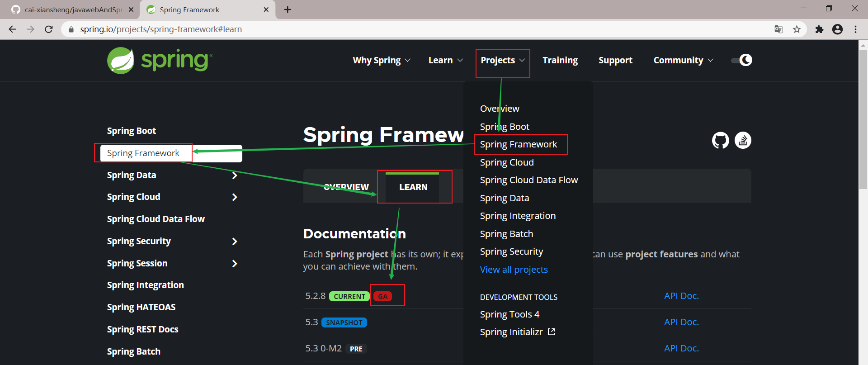Open Spring HATEOAS in the sidebar

(x=141, y=307)
